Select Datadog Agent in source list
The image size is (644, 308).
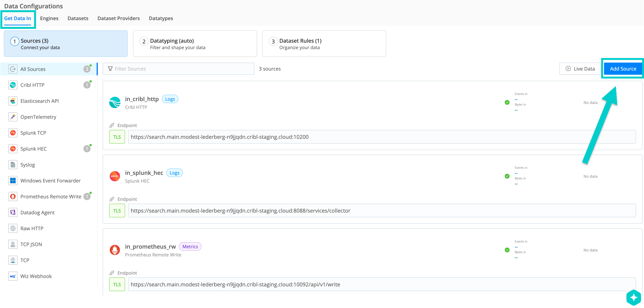coord(49,212)
